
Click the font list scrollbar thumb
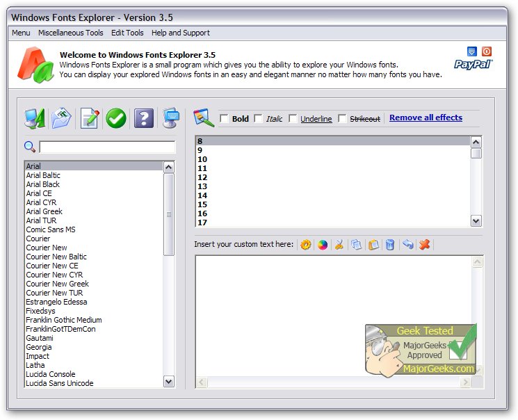coord(168,214)
